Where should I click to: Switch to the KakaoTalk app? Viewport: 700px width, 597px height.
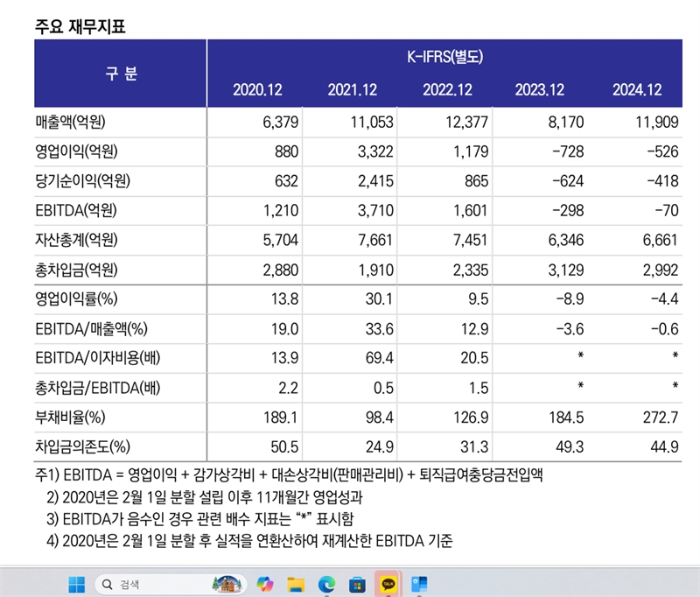tap(386, 583)
